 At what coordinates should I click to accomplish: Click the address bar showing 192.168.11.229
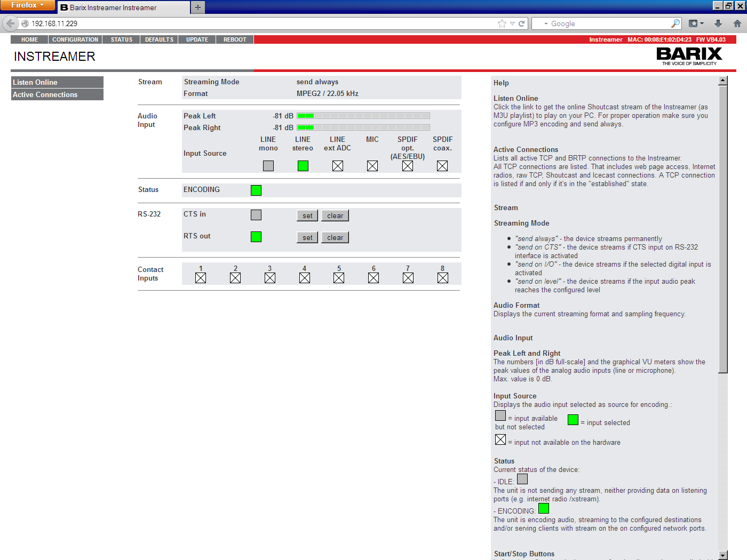(256, 23)
